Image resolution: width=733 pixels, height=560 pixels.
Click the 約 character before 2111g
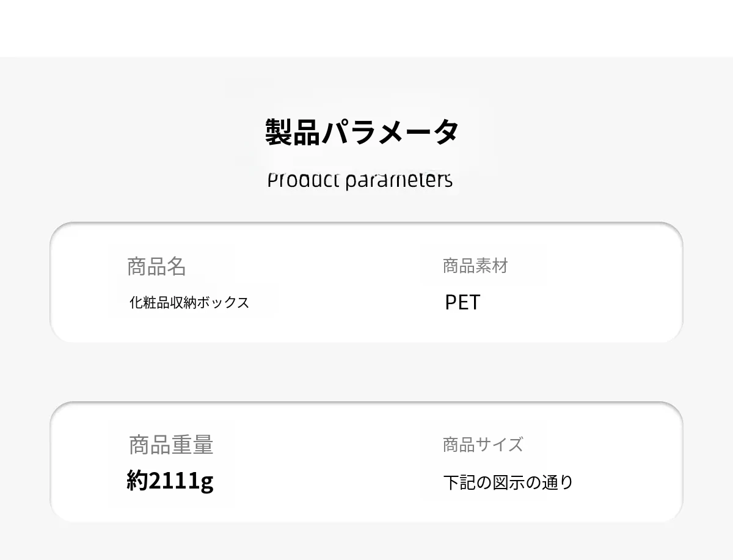pyautogui.click(x=137, y=481)
